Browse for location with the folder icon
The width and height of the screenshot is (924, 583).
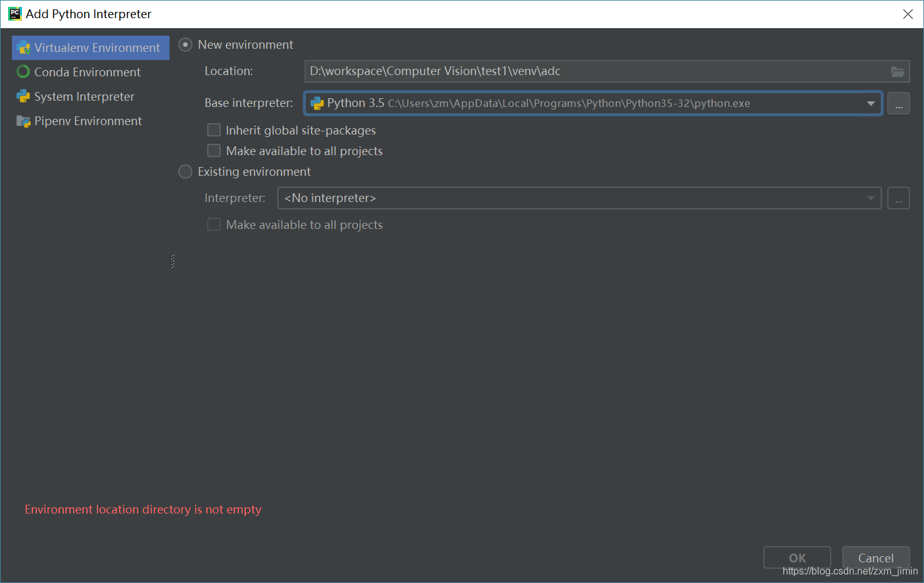tap(898, 71)
